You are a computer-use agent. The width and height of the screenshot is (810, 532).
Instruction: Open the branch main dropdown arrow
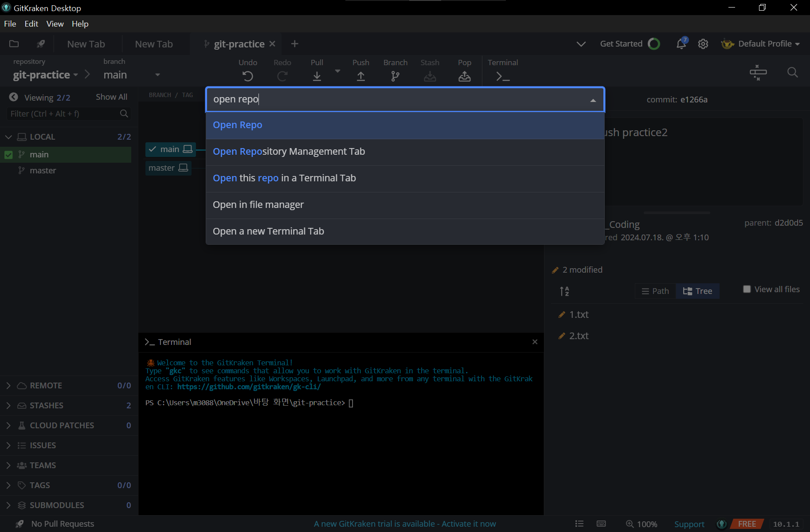(157, 75)
